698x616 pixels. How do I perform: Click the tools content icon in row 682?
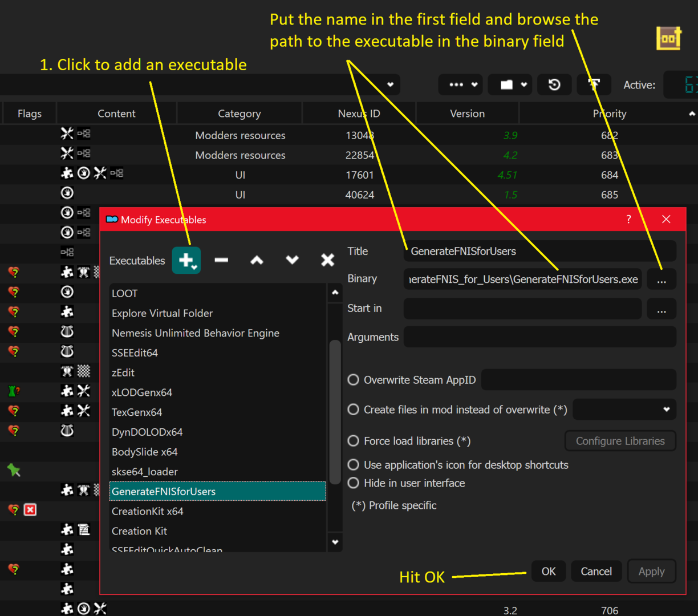67,133
